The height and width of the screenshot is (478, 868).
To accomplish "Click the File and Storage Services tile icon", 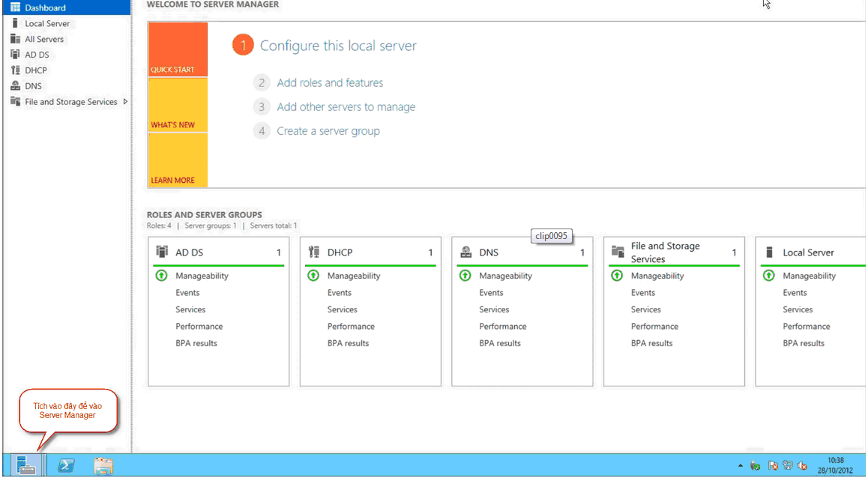I will (618, 252).
